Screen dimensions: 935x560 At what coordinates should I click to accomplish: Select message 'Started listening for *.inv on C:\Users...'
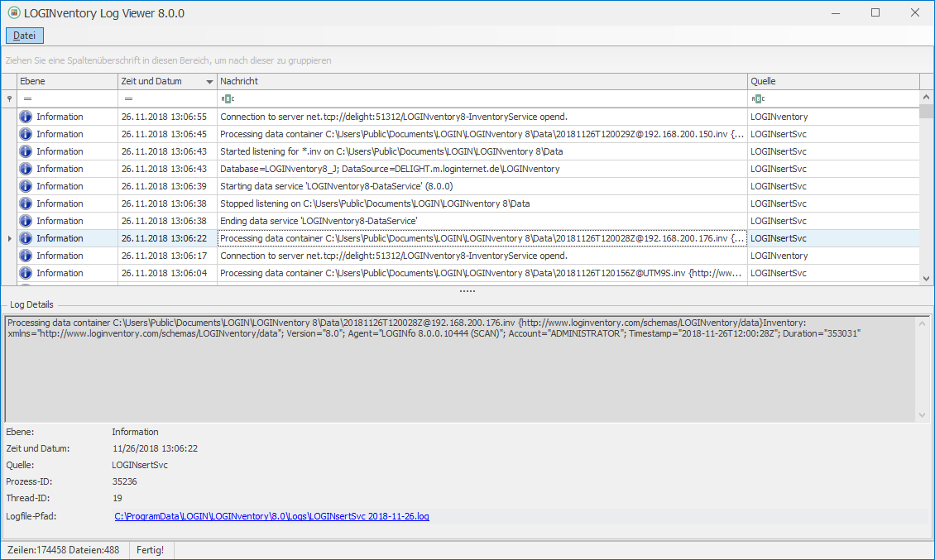[482, 151]
